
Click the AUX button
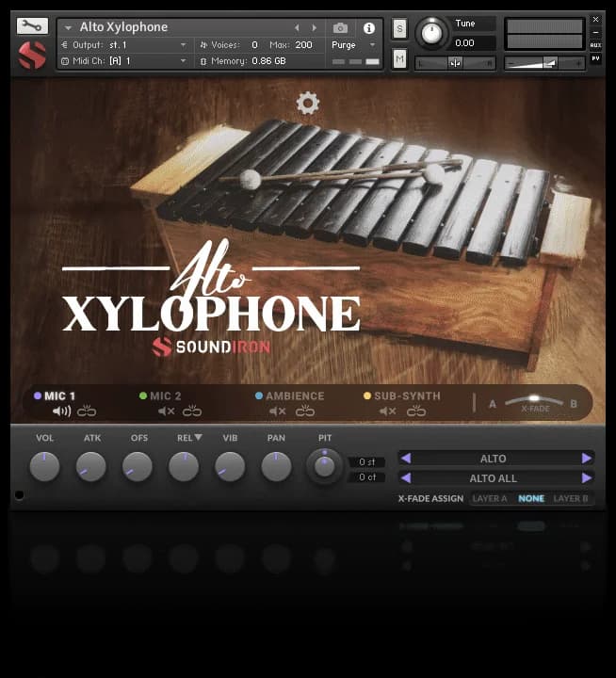click(595, 45)
